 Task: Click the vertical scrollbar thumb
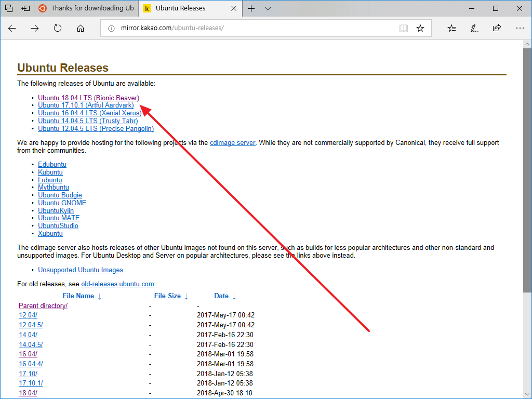point(527,170)
